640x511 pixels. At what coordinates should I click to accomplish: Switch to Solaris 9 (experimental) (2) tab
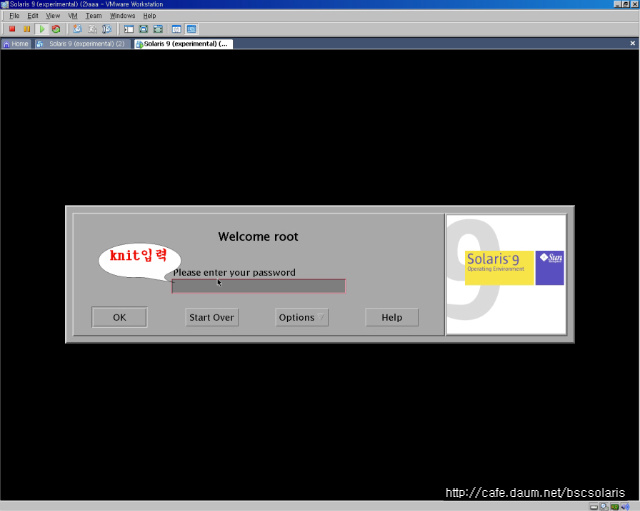(83, 44)
